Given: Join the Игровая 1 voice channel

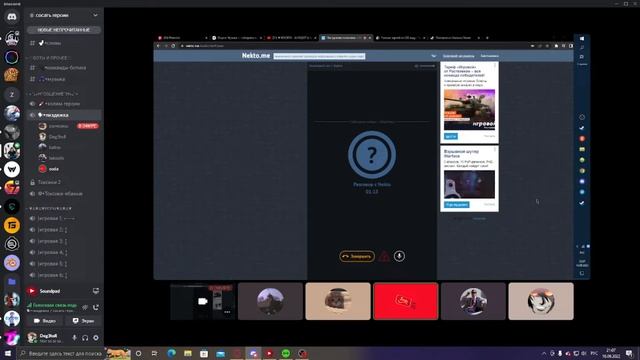Looking at the screenshot, I should point(64,218).
